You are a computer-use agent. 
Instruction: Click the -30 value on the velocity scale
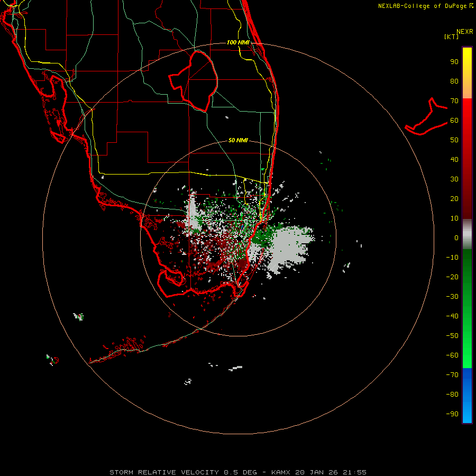point(452,297)
